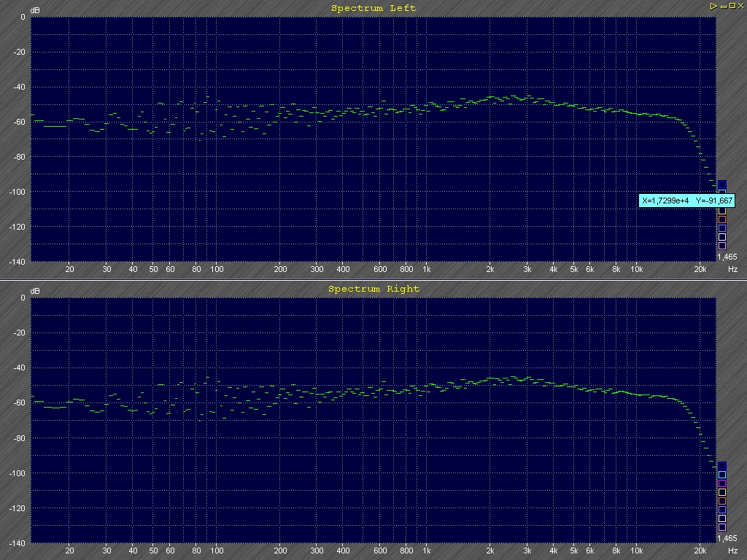Click the Spectrum Left title
The image size is (747, 560).
click(373, 8)
